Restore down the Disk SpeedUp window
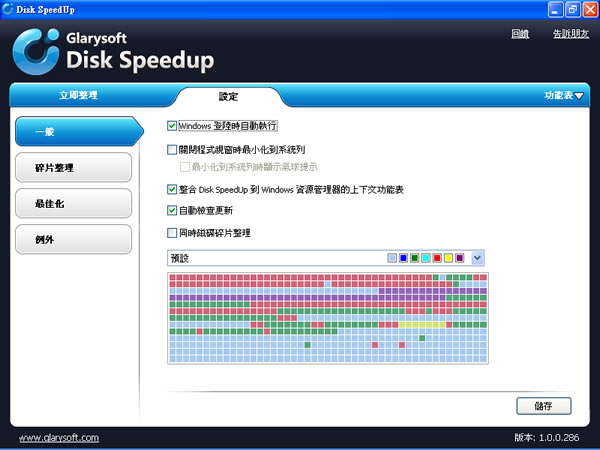This screenshot has width=600, height=450. [573, 9]
